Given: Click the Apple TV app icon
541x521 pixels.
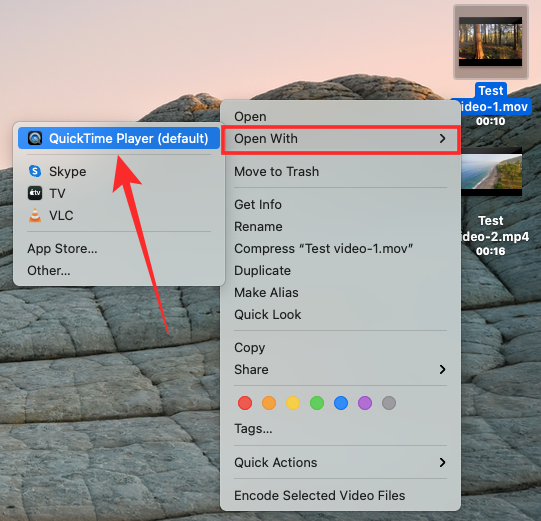Looking at the screenshot, I should (35, 193).
